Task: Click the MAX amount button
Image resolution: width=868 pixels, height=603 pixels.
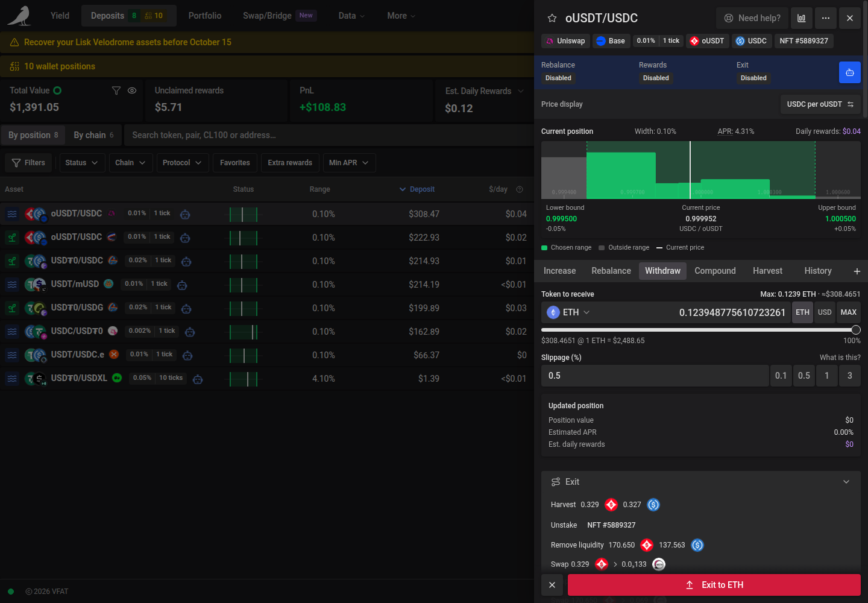Action: click(849, 312)
